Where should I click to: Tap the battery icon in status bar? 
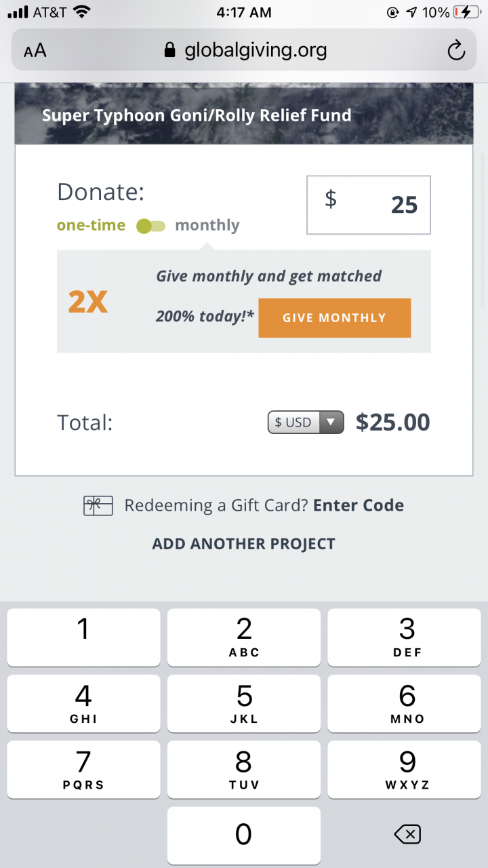point(466,12)
